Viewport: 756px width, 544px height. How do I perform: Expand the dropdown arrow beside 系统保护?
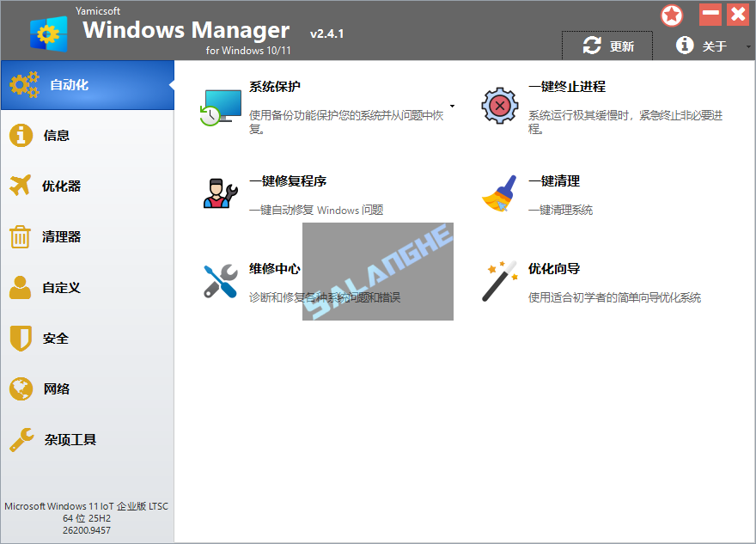pos(452,106)
